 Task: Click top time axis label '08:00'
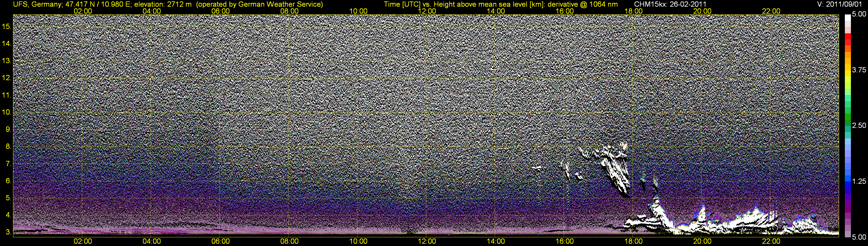(x=289, y=11)
